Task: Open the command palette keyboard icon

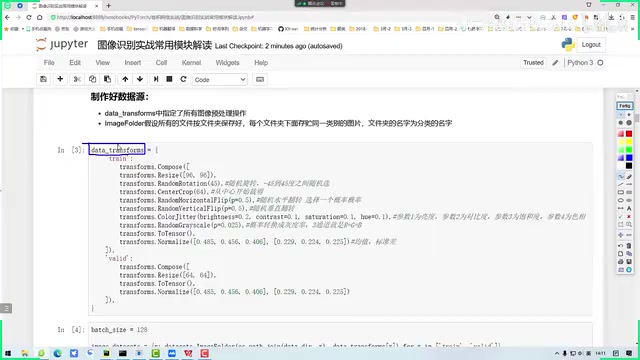Action: (x=260, y=79)
